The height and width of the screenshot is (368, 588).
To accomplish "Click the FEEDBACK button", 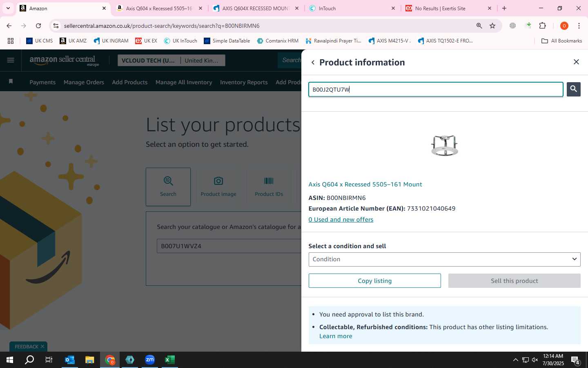I will tap(27, 347).
